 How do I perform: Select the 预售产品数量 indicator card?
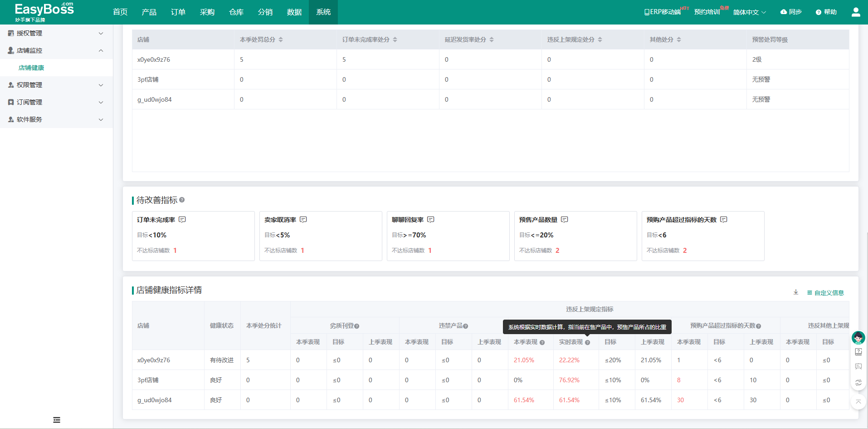[575, 236]
